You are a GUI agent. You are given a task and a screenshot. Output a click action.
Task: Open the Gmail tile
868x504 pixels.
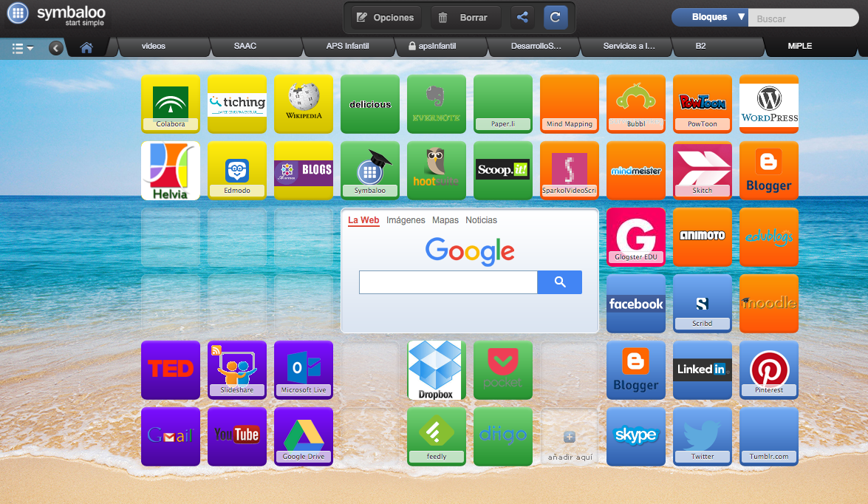pos(171,437)
